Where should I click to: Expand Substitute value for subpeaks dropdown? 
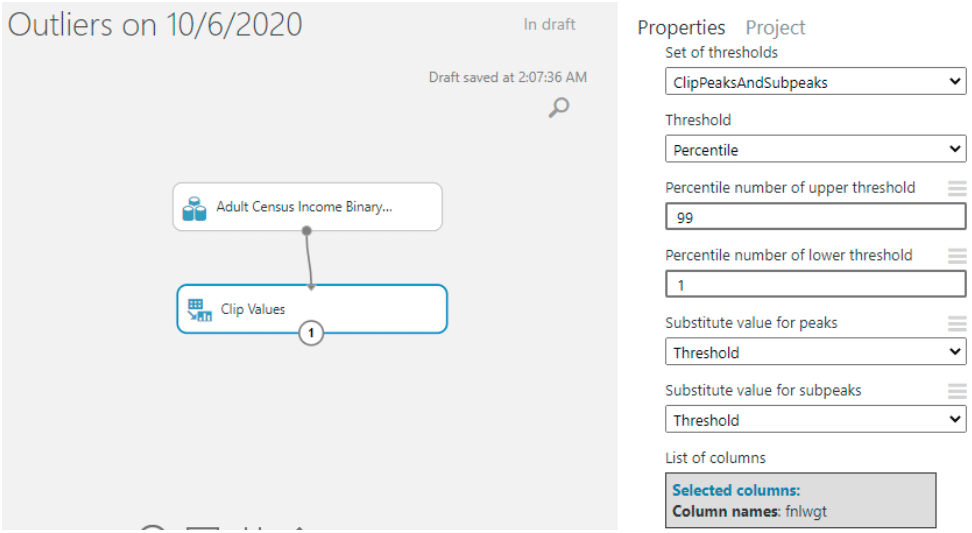click(x=815, y=420)
